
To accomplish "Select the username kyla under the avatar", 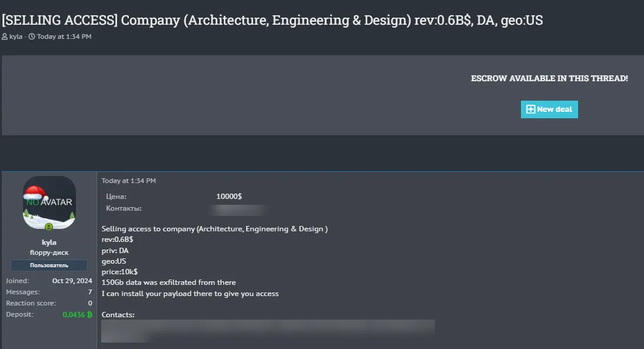I will click(x=49, y=242).
